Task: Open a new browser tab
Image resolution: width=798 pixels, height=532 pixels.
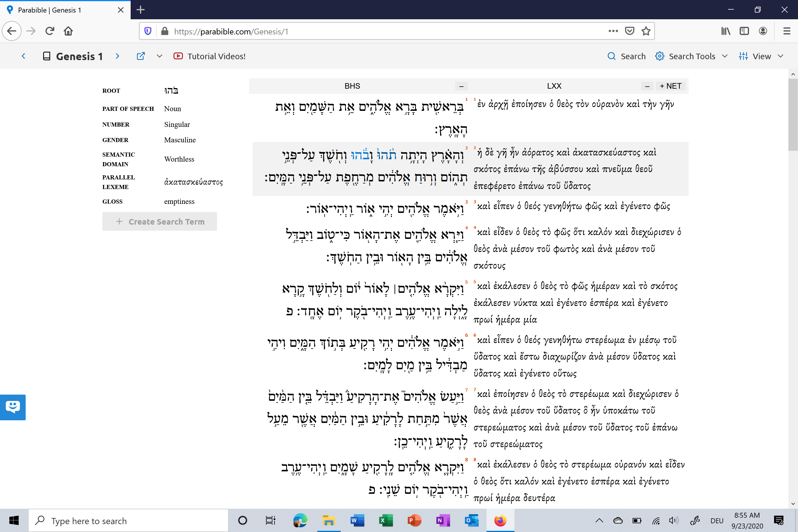Action: [141, 10]
